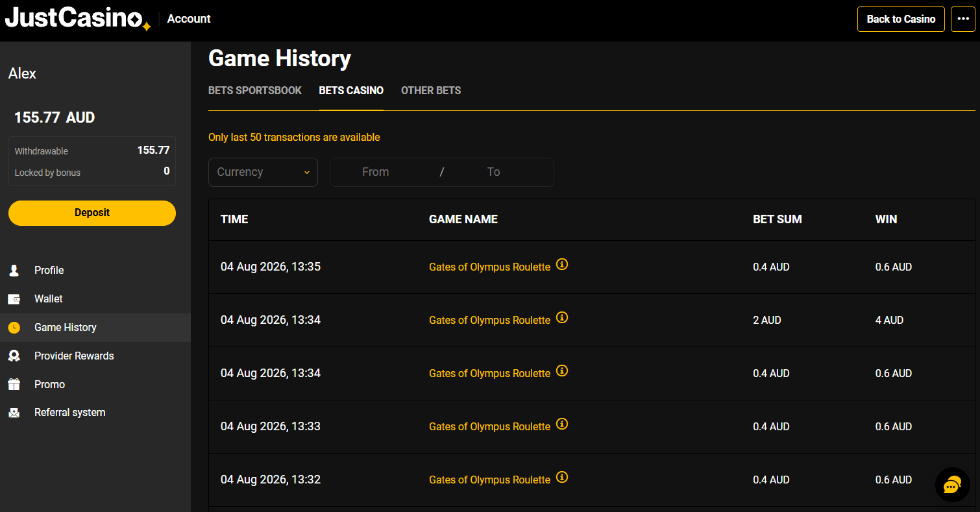Open Gates of Olympus Roulette link at 13:35
The height and width of the screenshot is (512, 980).
(x=489, y=267)
